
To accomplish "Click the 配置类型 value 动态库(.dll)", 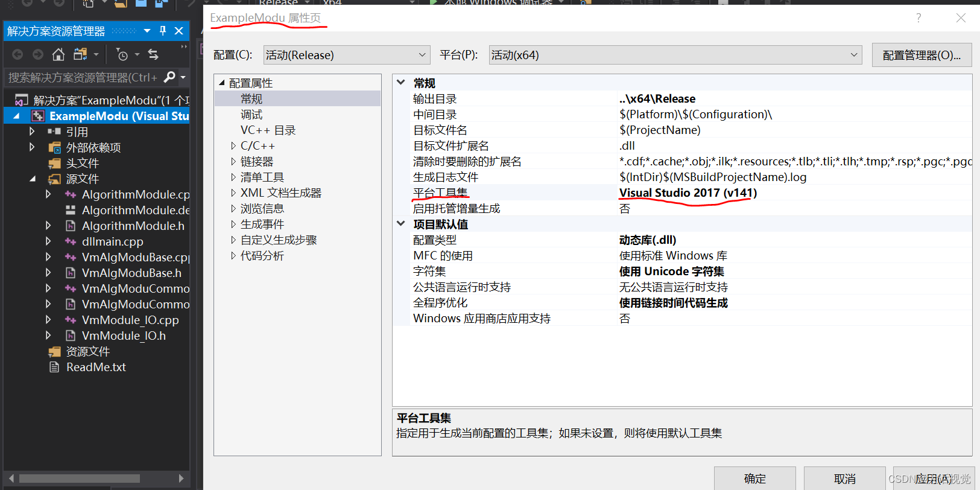I will coord(648,240).
